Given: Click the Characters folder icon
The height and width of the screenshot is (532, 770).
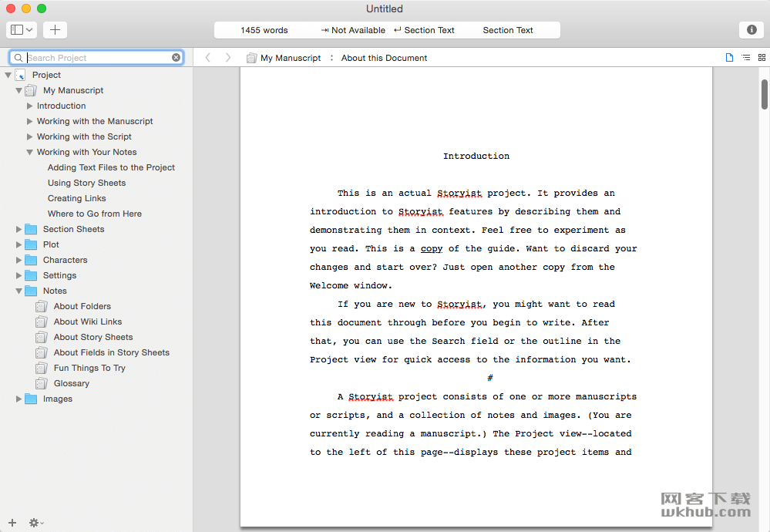Looking at the screenshot, I should 31,260.
